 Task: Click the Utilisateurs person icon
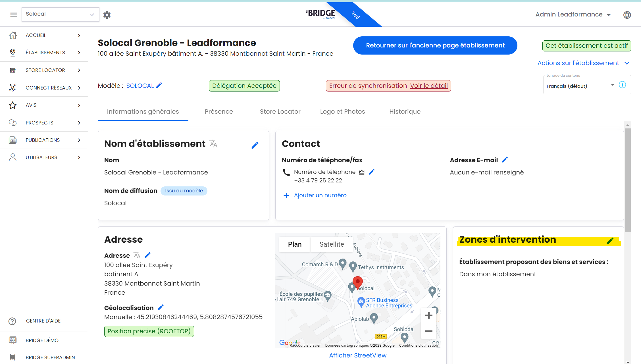(x=13, y=157)
